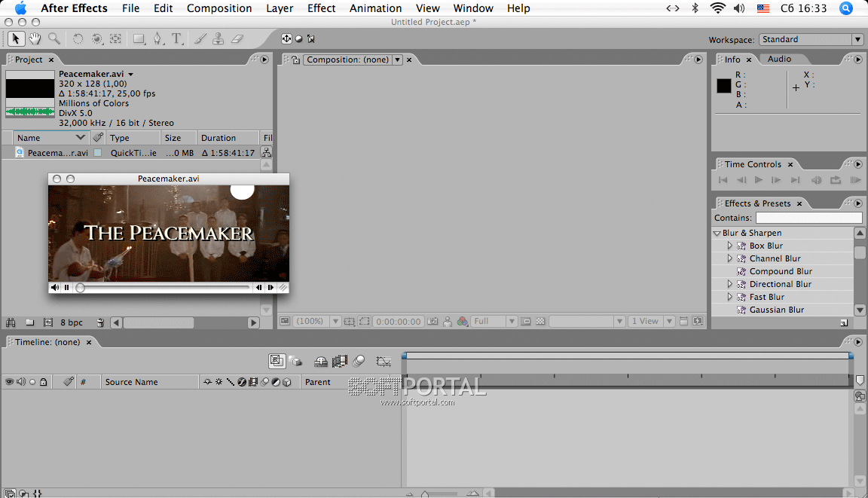Screen dimensions: 868x498
Task: Click the Peacemaker.avi playback position slider
Action: 81,288
